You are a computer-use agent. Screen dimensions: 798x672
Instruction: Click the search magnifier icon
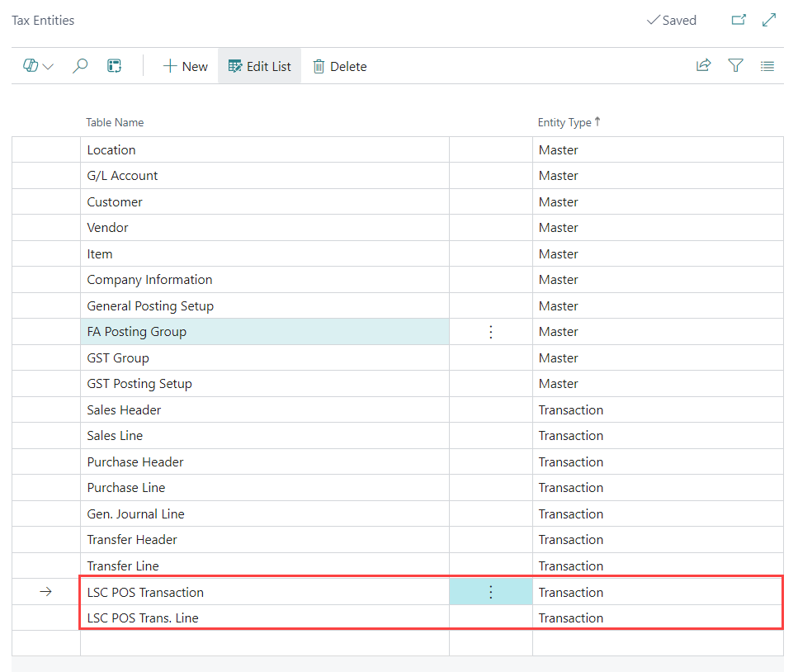[80, 66]
